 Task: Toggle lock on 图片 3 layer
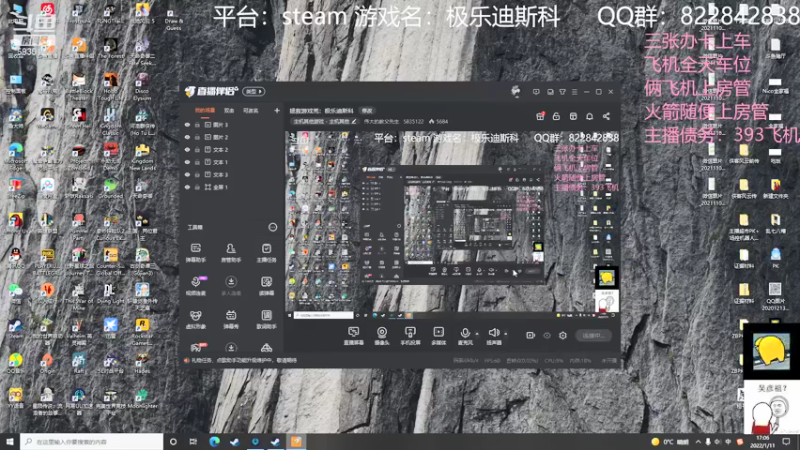(197, 125)
